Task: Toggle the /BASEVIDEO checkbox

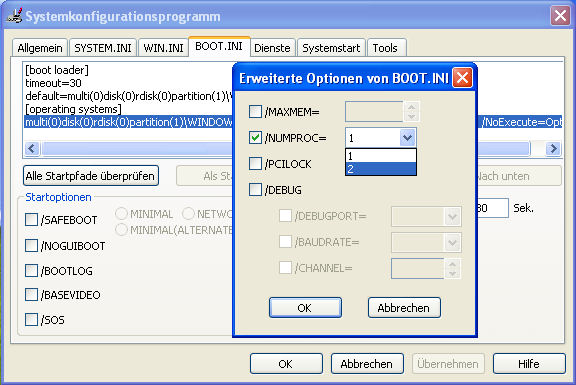Action: (x=32, y=295)
